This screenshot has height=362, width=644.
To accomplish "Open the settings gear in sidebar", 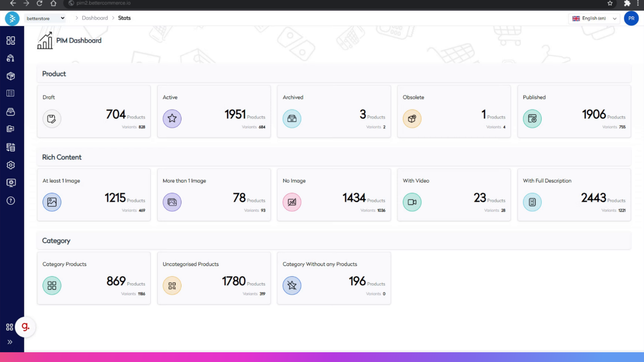I will point(11,165).
